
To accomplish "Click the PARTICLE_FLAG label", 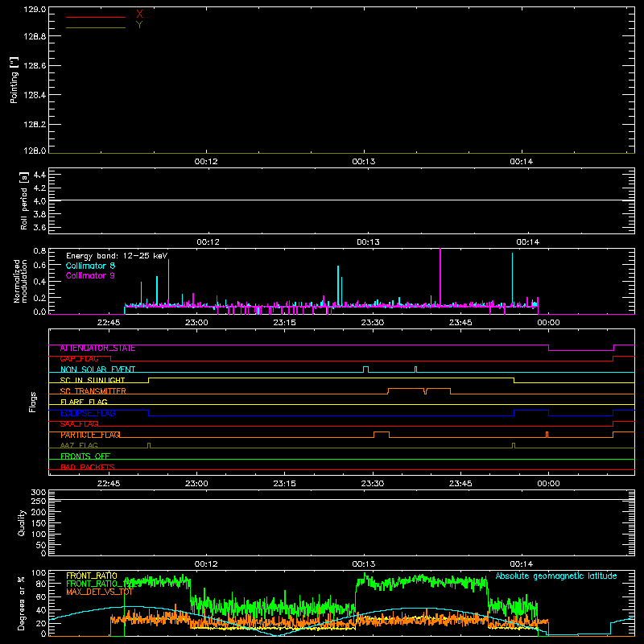I will click(90, 435).
